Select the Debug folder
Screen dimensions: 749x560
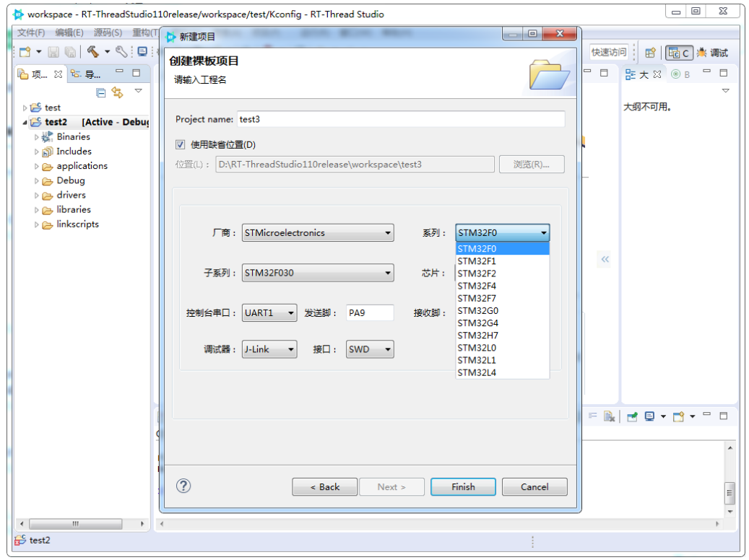click(71, 180)
